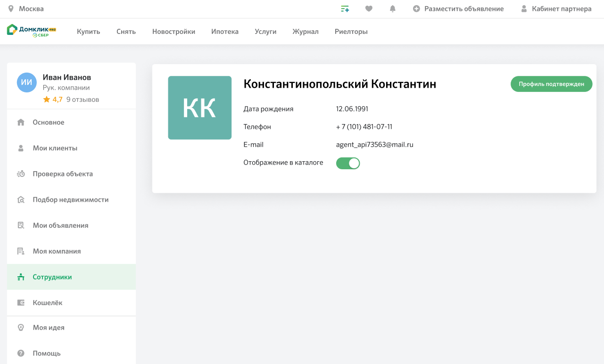604x364 pixels.
Task: Click the Профиль подтвержден button
Action: [551, 84]
